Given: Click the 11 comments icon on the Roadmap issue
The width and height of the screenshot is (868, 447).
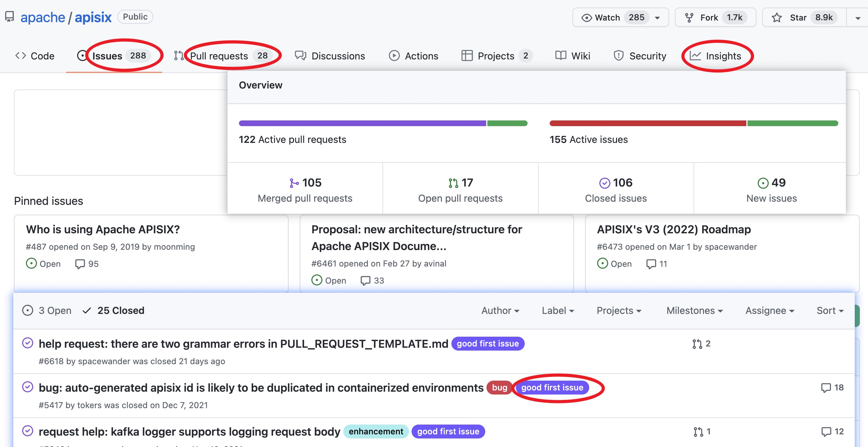Looking at the screenshot, I should coord(651,264).
